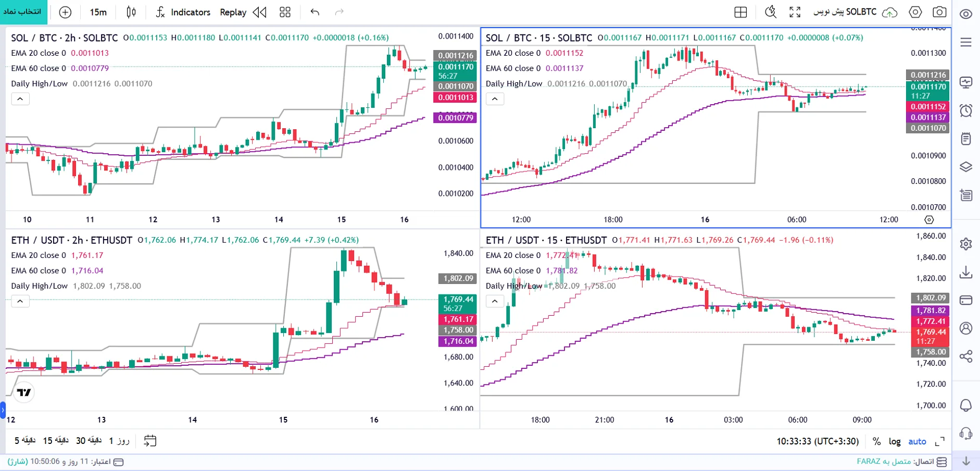This screenshot has height=471, width=980.
Task: Start bar Replay mode
Action: (243, 12)
